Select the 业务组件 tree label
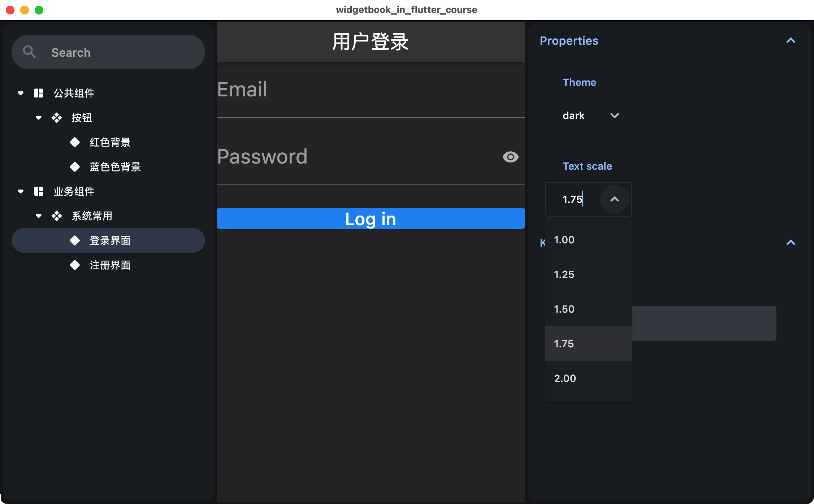The height and width of the screenshot is (504, 814). click(x=74, y=191)
